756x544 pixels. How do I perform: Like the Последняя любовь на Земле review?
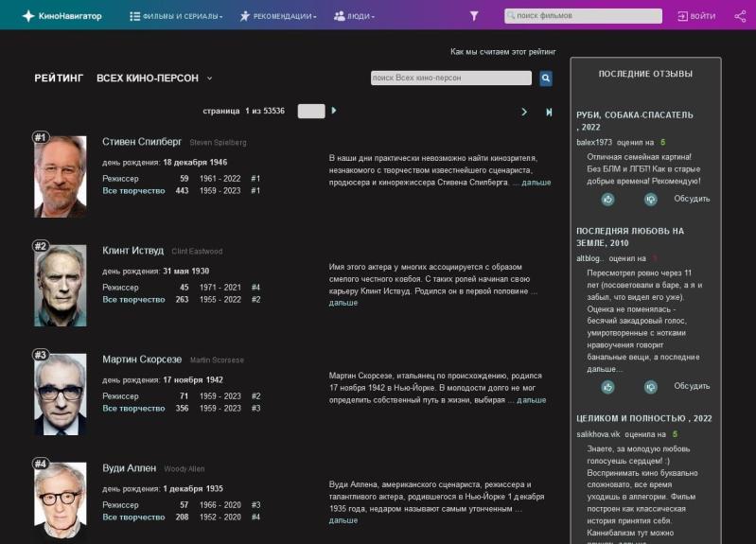point(607,386)
